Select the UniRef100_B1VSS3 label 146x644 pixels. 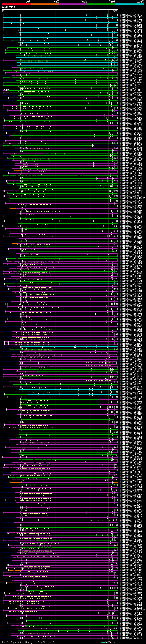(131, 371)
